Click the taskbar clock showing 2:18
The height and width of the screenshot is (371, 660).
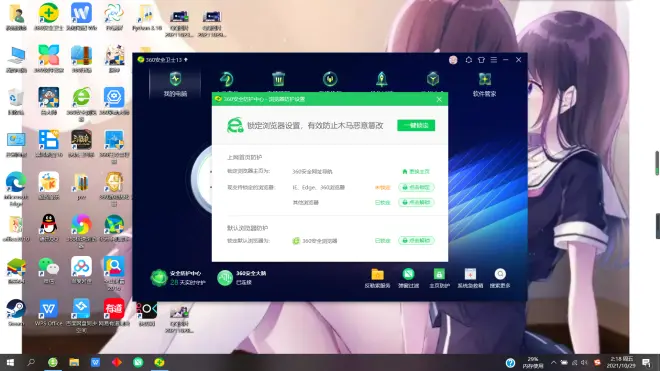tap(621, 363)
